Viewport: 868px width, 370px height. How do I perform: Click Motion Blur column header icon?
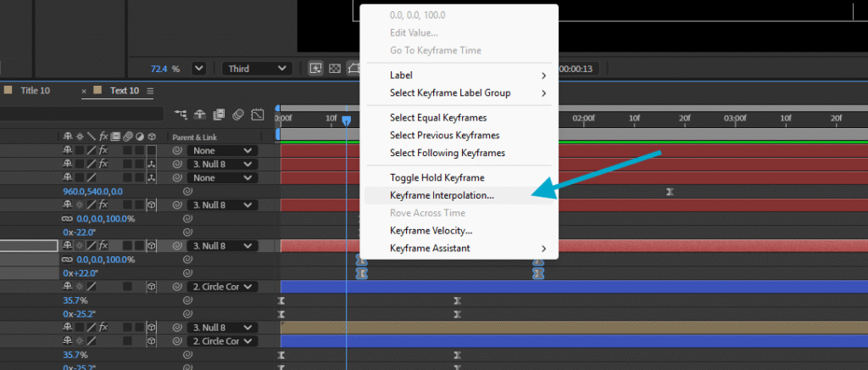click(127, 137)
